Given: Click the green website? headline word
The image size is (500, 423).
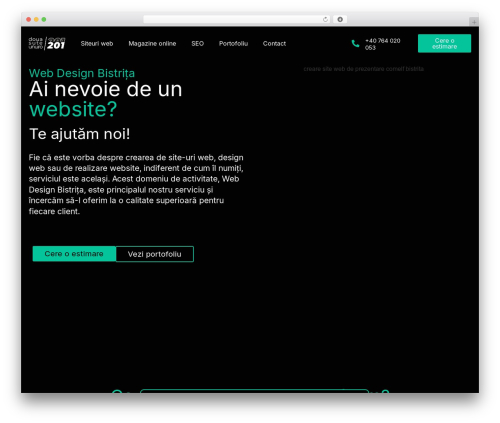Looking at the screenshot, I should (x=73, y=109).
